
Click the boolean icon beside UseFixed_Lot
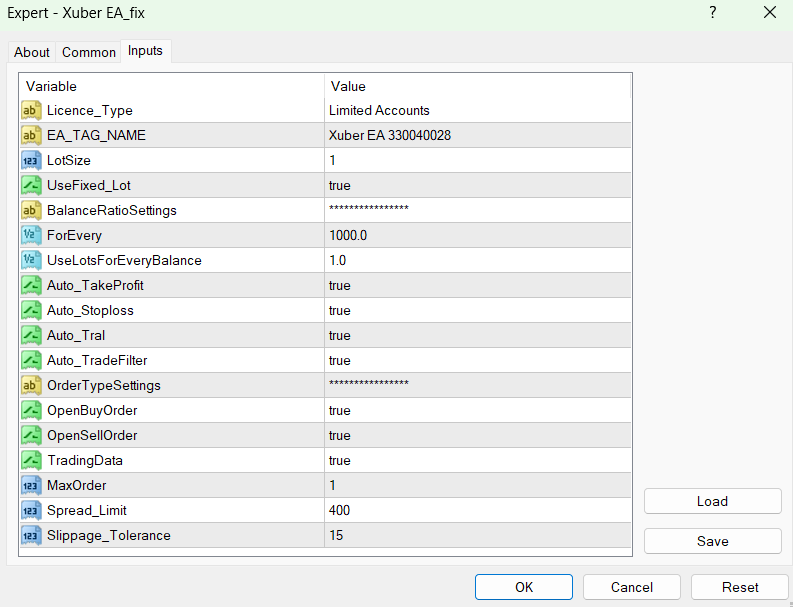tap(31, 185)
